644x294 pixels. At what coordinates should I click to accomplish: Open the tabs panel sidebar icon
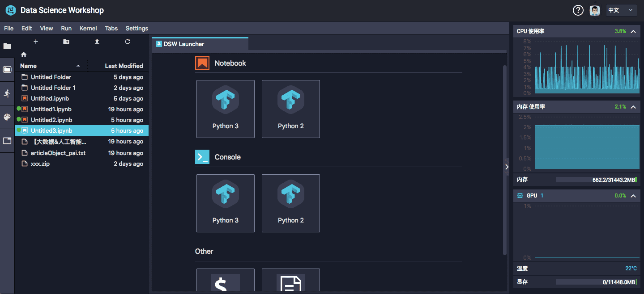coord(7,141)
